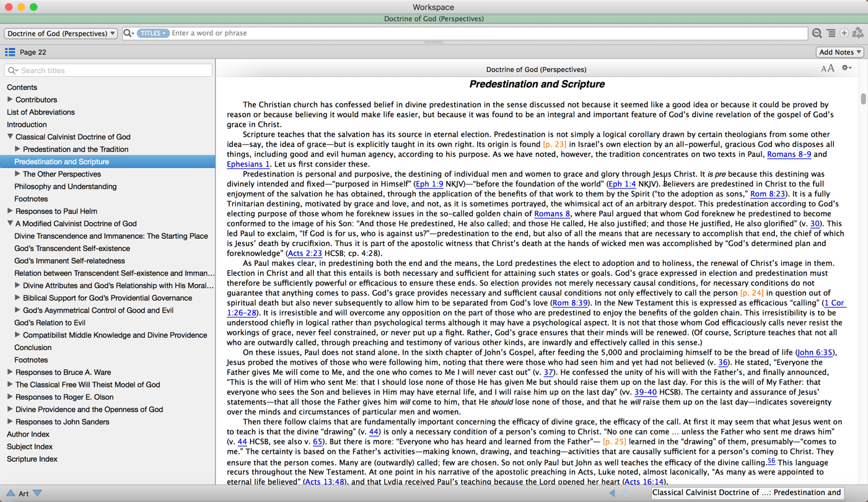
Task: Click the vertical scrollbar thumb in reading pane
Action: [863, 99]
